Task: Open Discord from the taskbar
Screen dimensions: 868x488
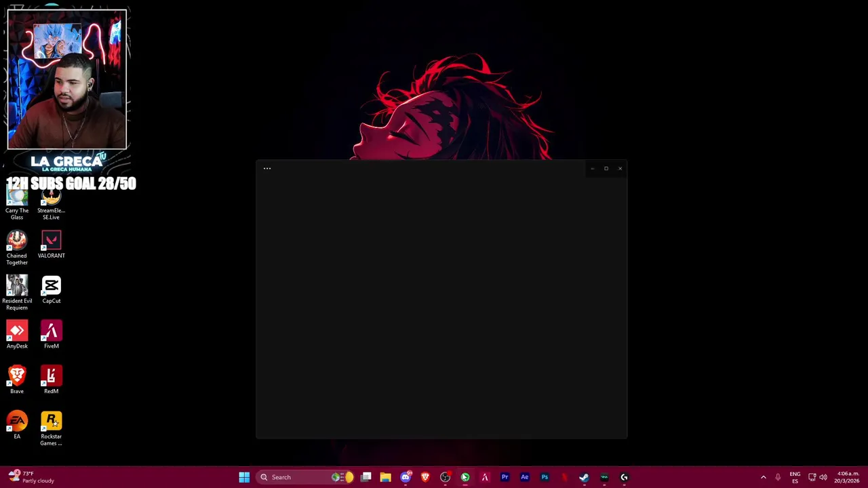Action: pos(406,477)
